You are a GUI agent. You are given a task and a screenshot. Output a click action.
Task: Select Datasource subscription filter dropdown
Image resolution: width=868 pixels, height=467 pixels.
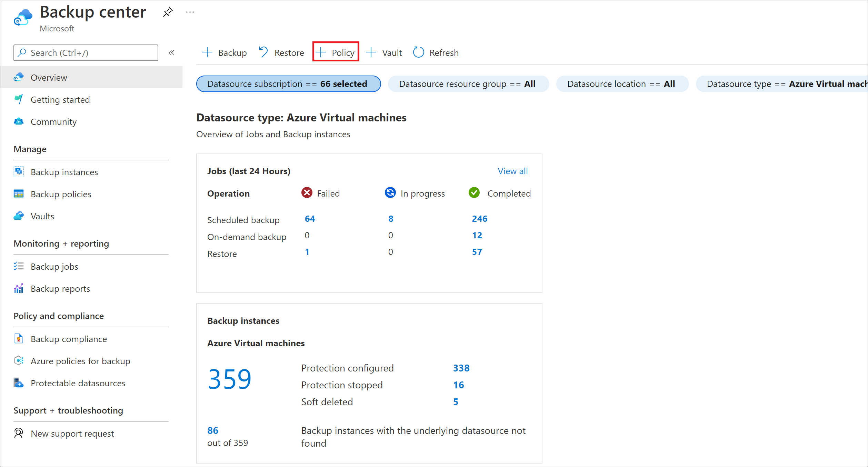(287, 83)
